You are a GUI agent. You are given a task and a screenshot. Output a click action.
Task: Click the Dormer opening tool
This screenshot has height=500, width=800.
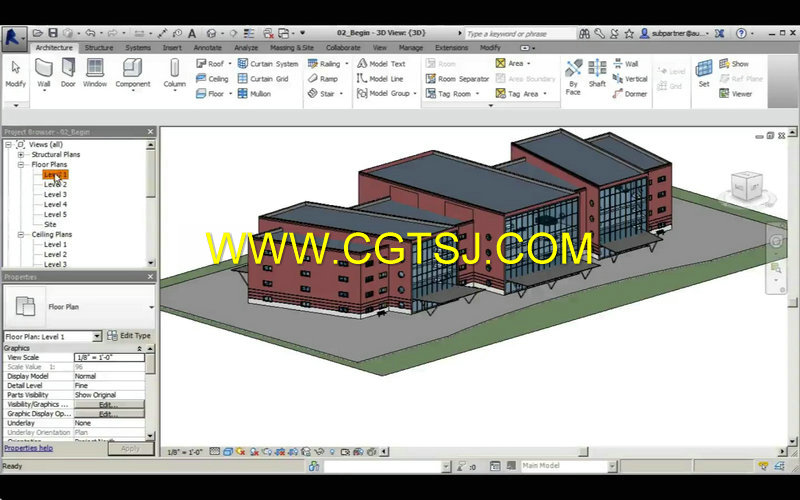[630, 93]
